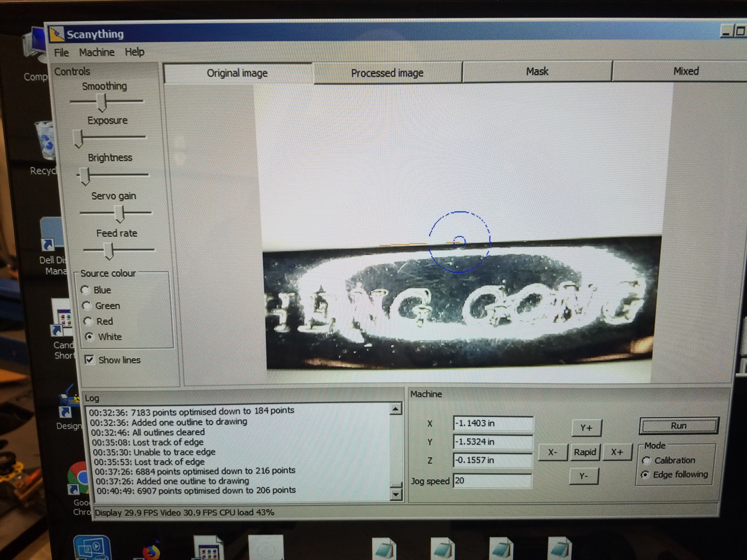
Task: Click the Exposure slider handle
Action: pyautogui.click(x=79, y=139)
